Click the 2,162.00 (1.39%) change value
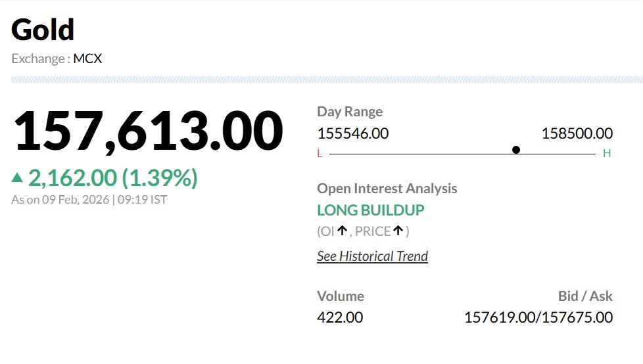The width and height of the screenshot is (643, 364). [x=112, y=177]
